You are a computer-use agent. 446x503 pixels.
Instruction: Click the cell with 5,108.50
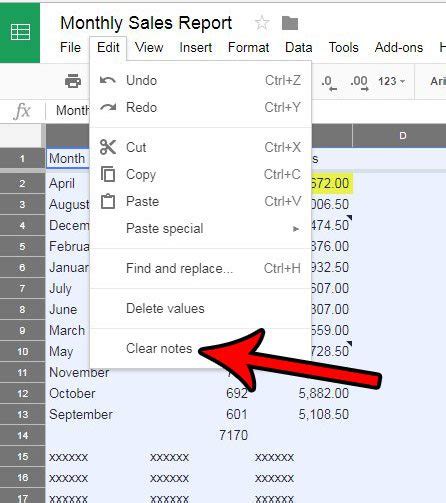(302, 415)
